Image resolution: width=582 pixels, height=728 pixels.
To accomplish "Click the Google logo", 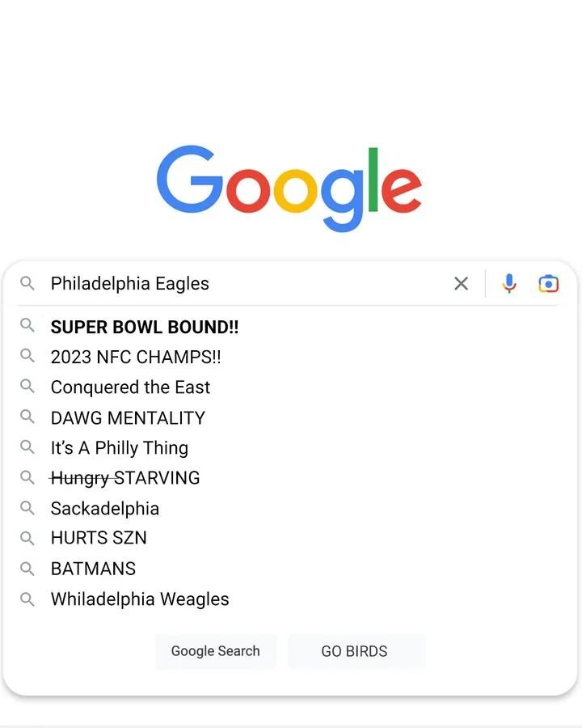I will pyautogui.click(x=289, y=186).
